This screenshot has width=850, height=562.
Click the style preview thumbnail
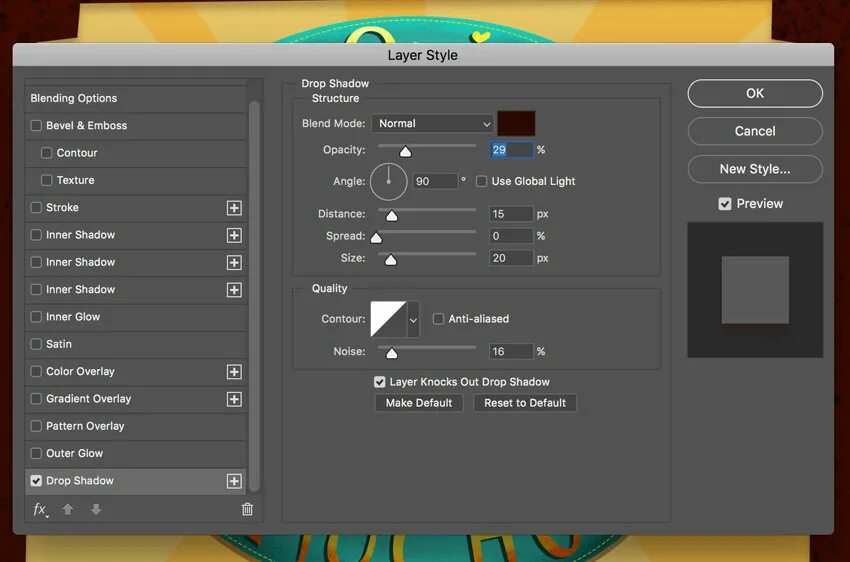pos(755,290)
